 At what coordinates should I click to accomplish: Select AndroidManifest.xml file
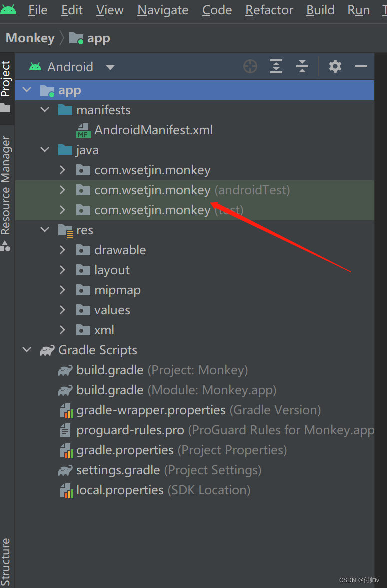click(x=153, y=130)
